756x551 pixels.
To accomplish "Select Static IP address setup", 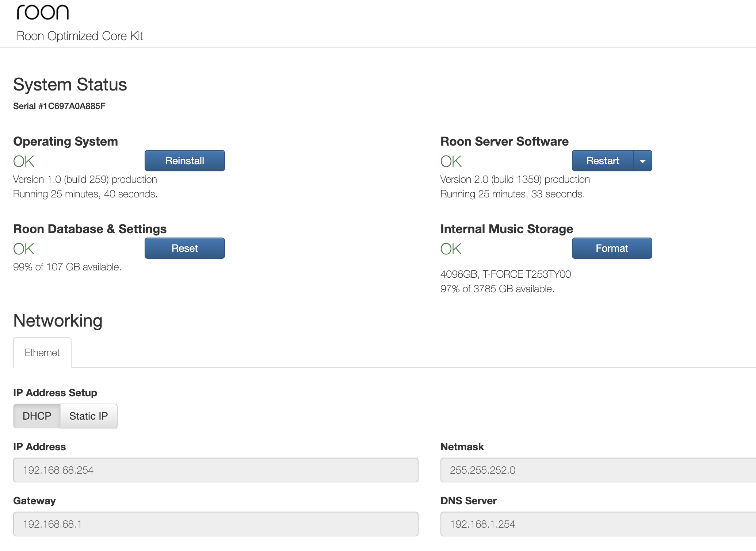I will [x=89, y=416].
